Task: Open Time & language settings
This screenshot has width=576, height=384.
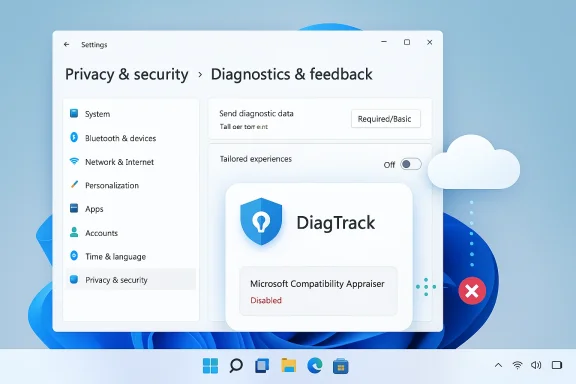Action: pos(130,256)
